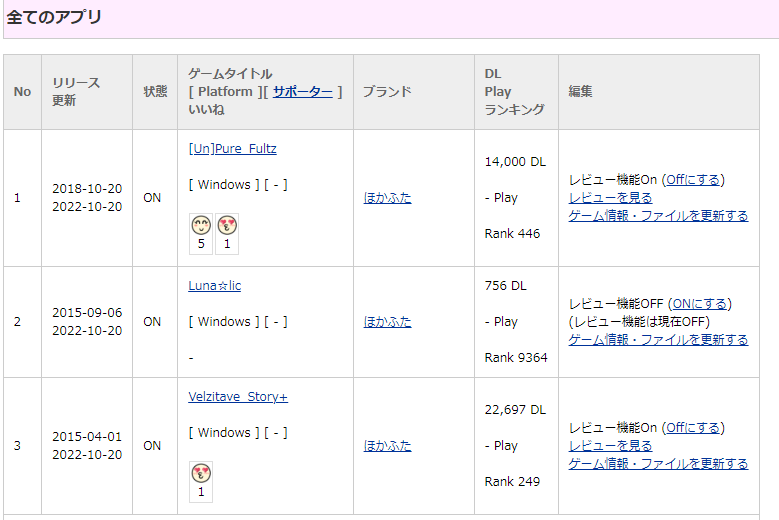Image resolution: width=779 pixels, height=520 pixels.
Task: Click ON status in [Un]Pure_Fultz row
Action: click(x=152, y=198)
